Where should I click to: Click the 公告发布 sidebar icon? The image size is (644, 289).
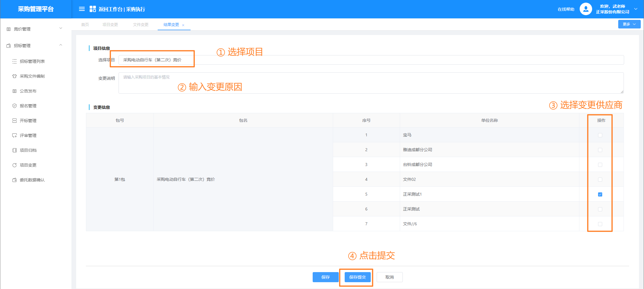(x=14, y=91)
